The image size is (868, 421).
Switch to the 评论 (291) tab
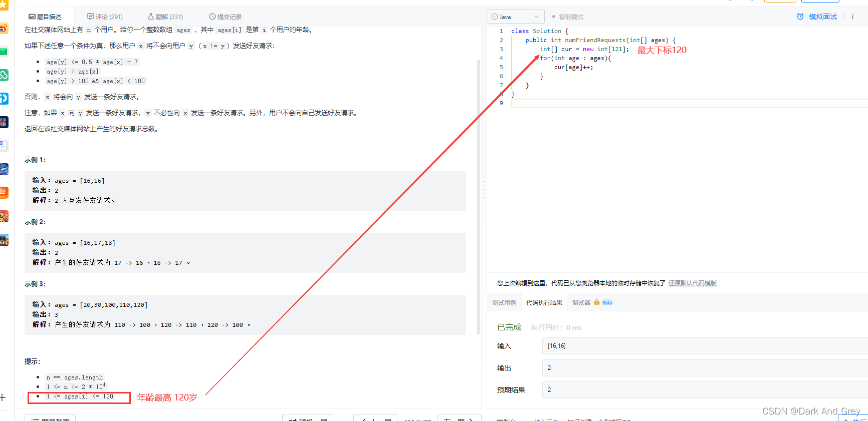pyautogui.click(x=105, y=17)
